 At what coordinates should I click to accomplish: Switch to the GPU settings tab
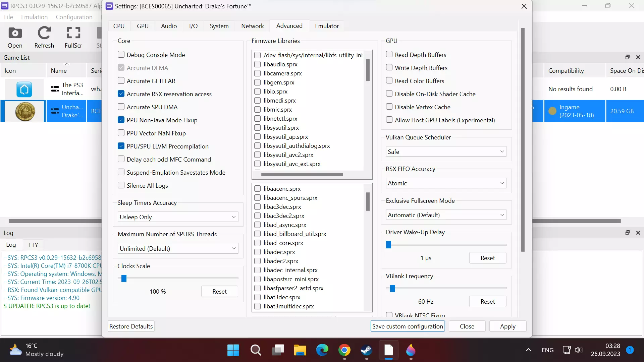(x=143, y=26)
